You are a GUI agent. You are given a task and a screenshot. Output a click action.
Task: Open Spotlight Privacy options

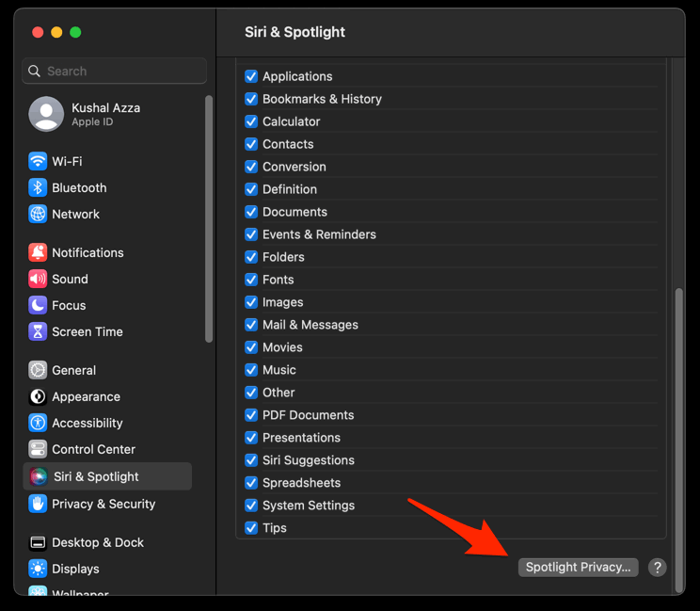coord(578,568)
